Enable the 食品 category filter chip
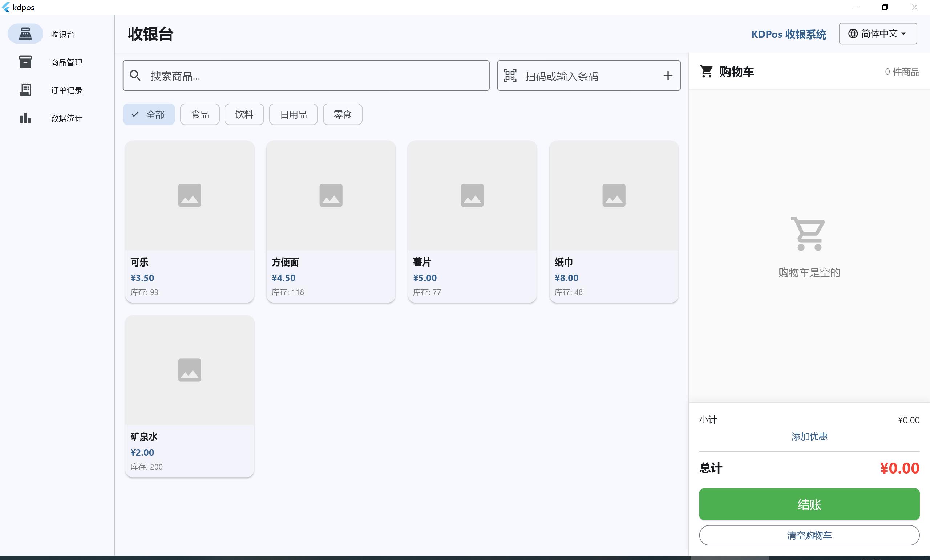This screenshot has width=930, height=560. [x=200, y=114]
